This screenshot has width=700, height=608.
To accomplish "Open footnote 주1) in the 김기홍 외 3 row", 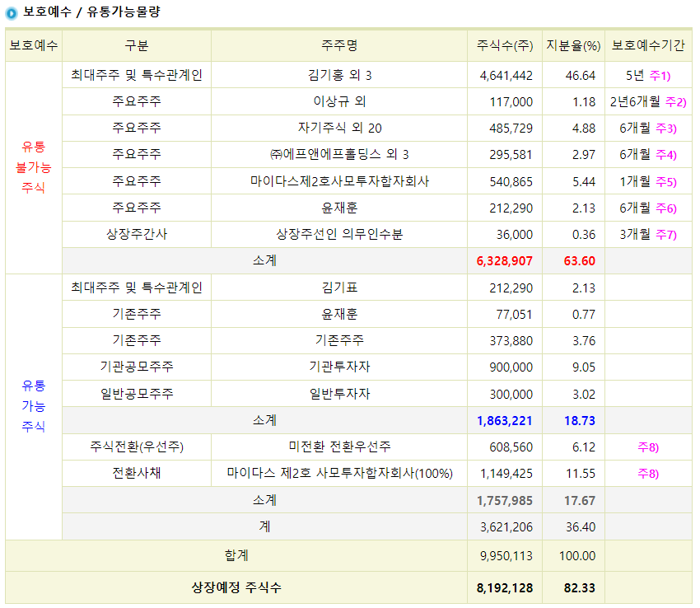I will click(x=660, y=76).
